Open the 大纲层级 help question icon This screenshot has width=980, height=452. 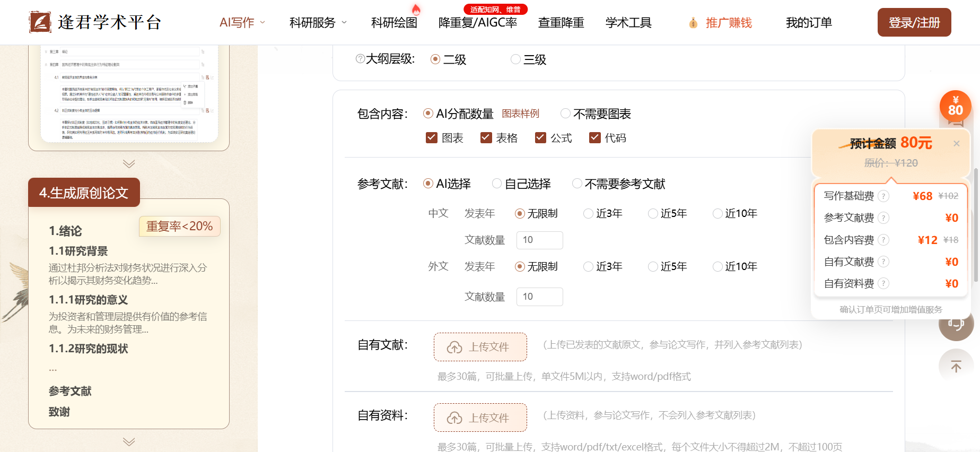[x=360, y=59]
